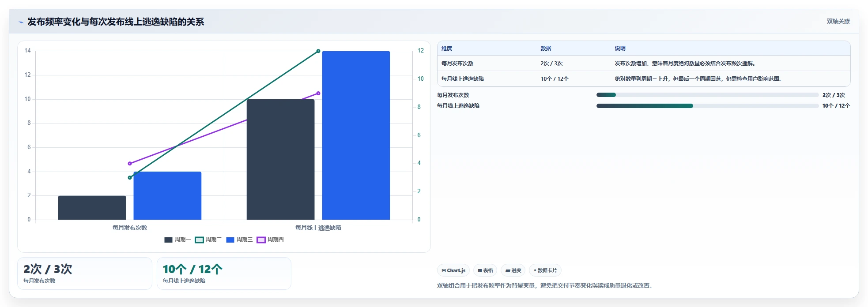Toggle the 周期三 legend swatch
The image size is (868, 307).
pos(230,240)
